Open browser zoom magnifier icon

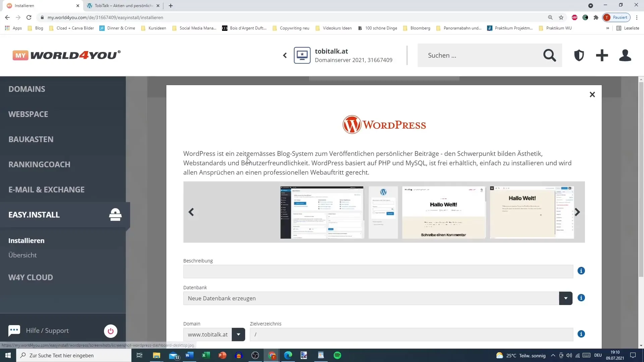pyautogui.click(x=550, y=17)
